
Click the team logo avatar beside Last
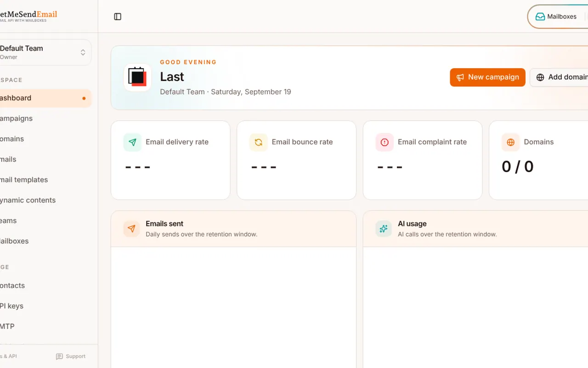point(137,77)
